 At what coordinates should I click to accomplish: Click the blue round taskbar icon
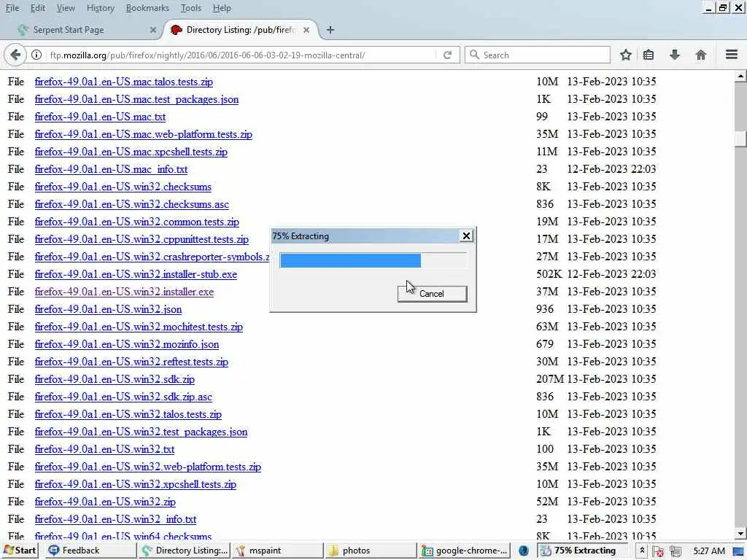point(524,551)
